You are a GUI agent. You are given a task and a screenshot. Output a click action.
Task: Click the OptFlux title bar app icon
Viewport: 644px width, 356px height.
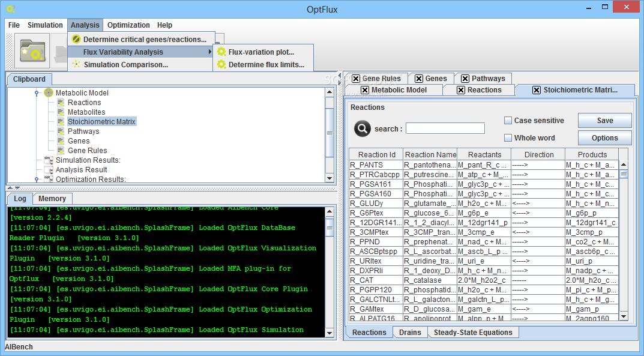(x=11, y=8)
